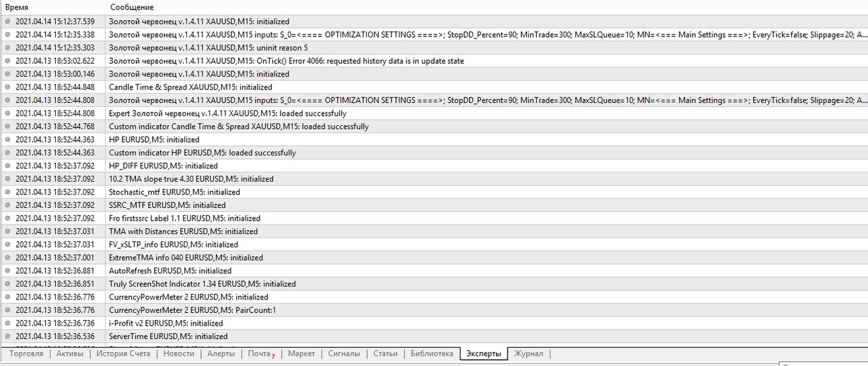868x366 pixels.
Task: Select the 'OnTick() Error 4066' message
Action: (x=286, y=61)
